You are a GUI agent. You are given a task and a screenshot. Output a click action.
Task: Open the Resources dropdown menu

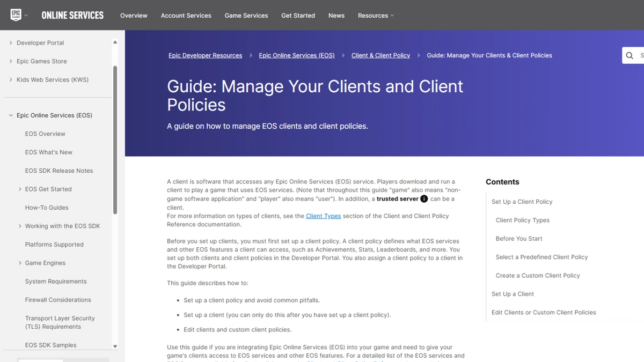click(376, 16)
